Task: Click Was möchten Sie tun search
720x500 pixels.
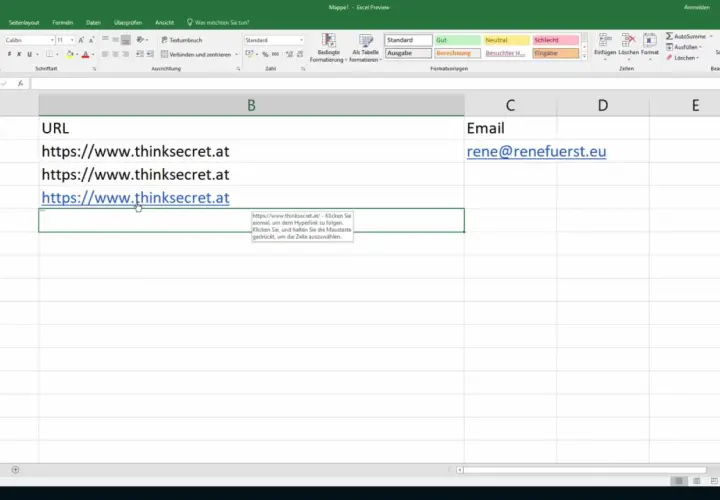Action: 218,22
